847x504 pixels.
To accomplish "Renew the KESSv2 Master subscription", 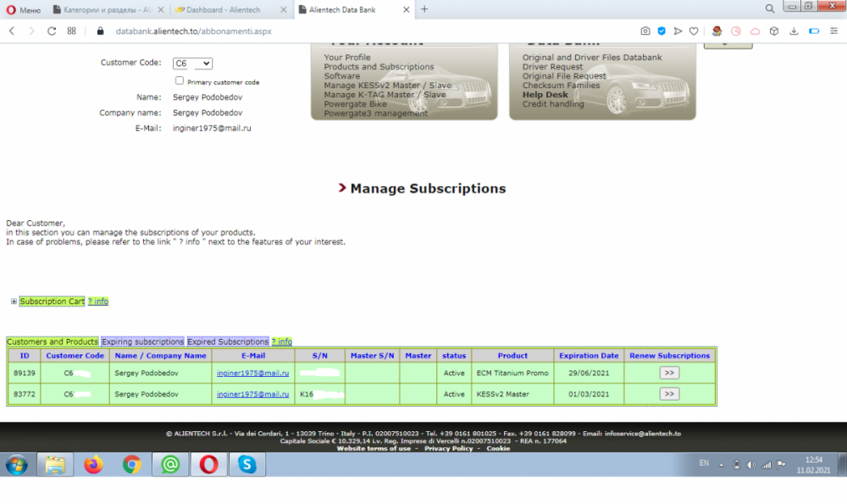I will click(x=669, y=394).
